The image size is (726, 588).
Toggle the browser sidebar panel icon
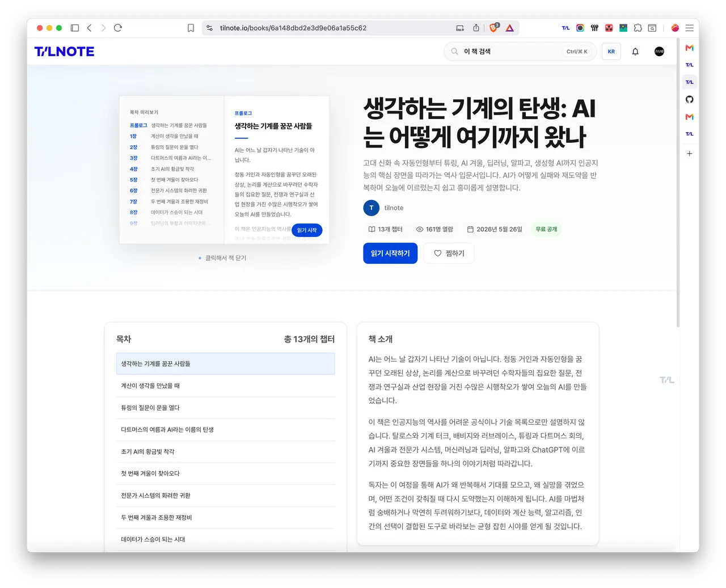point(74,28)
